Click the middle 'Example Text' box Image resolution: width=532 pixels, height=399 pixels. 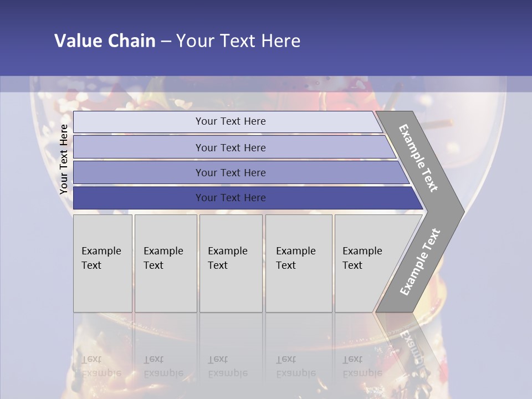coord(231,263)
